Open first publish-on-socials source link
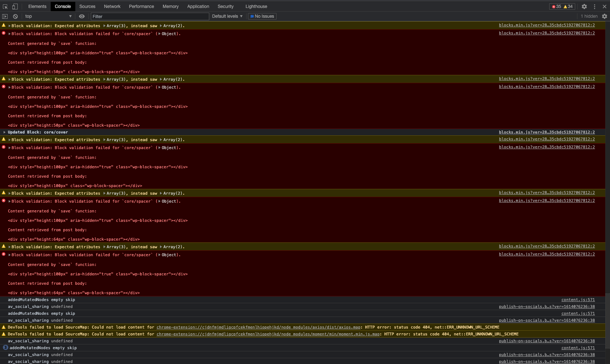The image size is (610, 364). coord(547,307)
